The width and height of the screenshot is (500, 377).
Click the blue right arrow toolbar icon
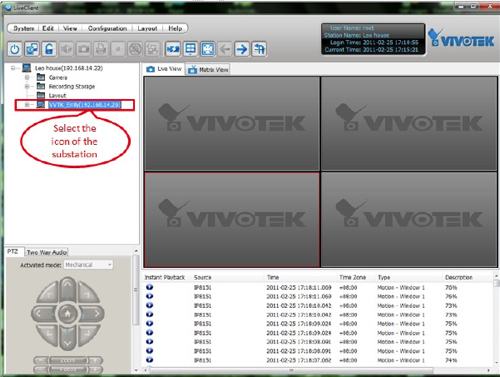pos(242,49)
